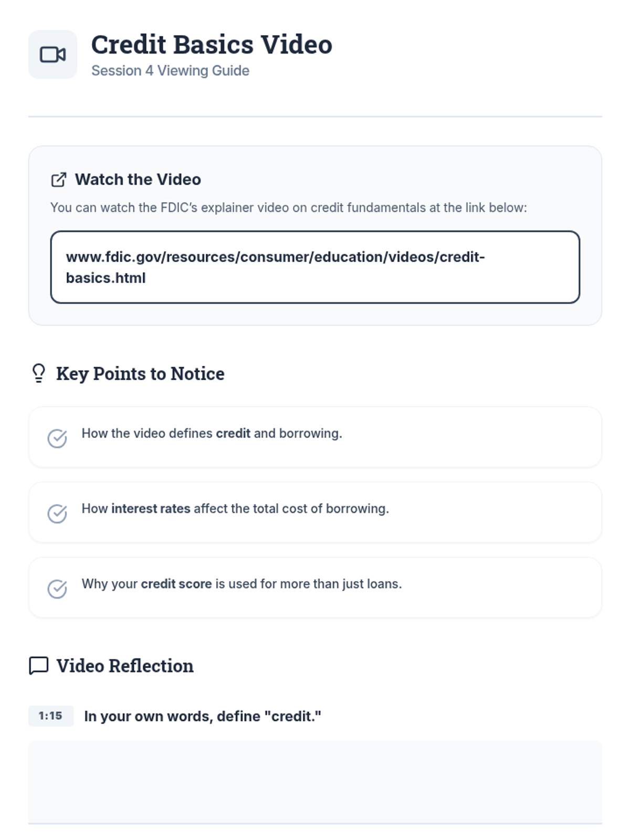Toggle check circle for interest rates point
Image resolution: width=630 pixels, height=840 pixels.
coord(57,513)
